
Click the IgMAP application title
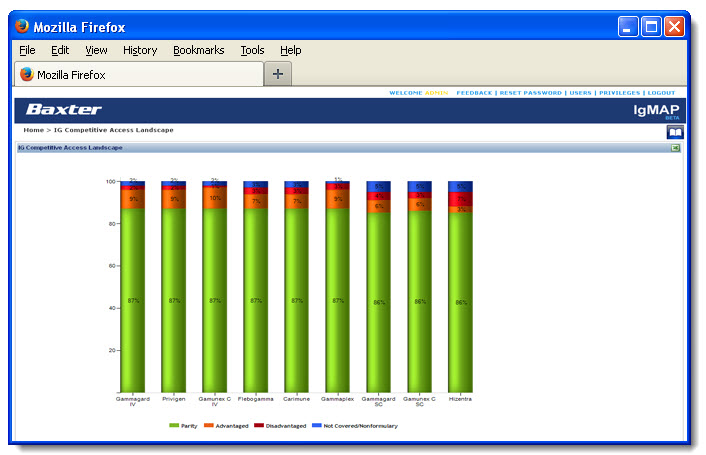click(x=656, y=110)
